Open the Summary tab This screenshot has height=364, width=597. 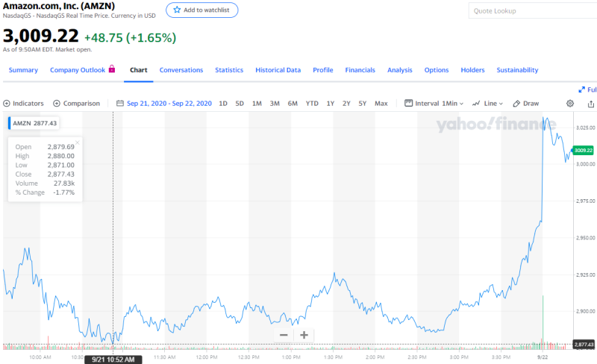[23, 70]
